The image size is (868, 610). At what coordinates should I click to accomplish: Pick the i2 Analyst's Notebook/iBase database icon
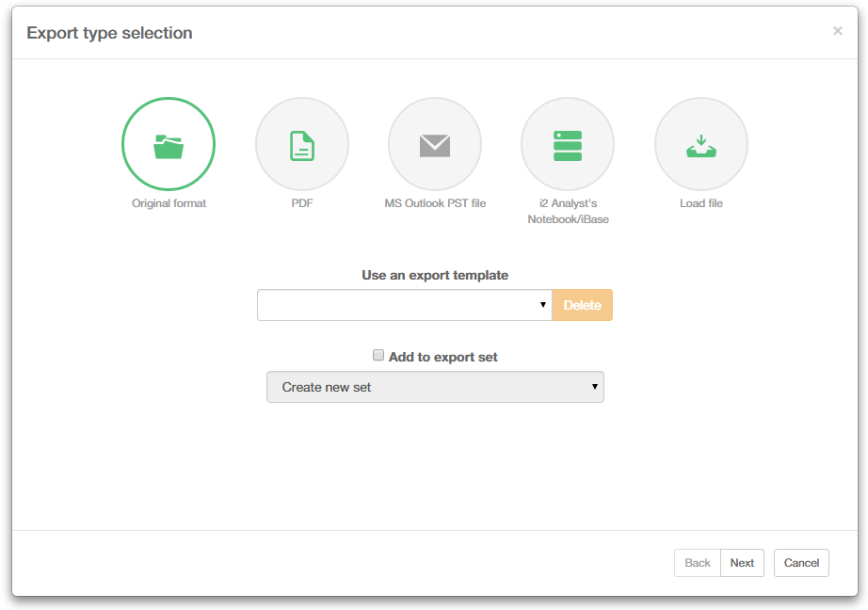click(568, 143)
